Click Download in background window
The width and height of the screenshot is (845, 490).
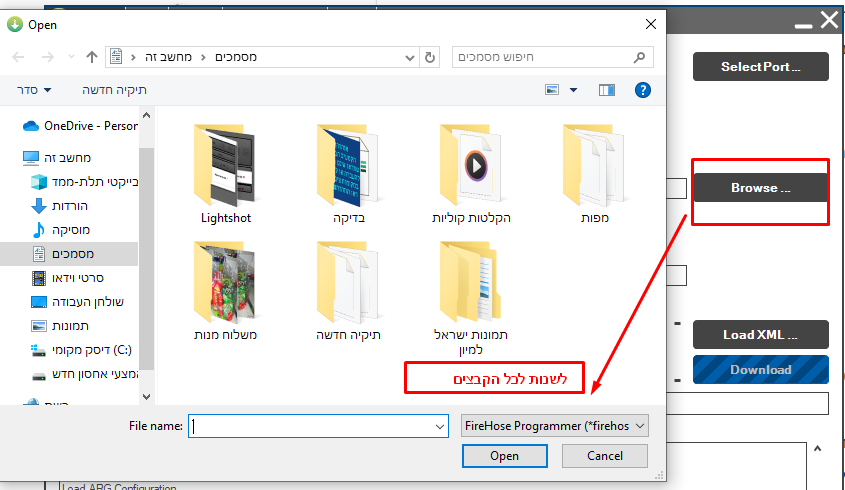(x=760, y=370)
